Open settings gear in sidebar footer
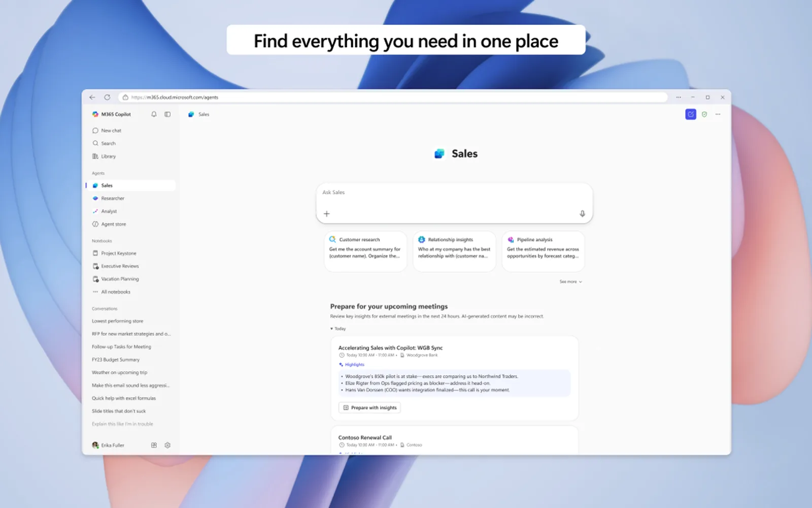Viewport: 812px width, 508px height. [x=167, y=445]
